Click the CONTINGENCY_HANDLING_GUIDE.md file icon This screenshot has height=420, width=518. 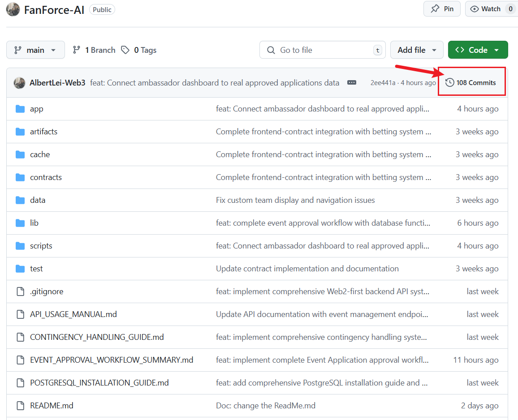click(21, 337)
